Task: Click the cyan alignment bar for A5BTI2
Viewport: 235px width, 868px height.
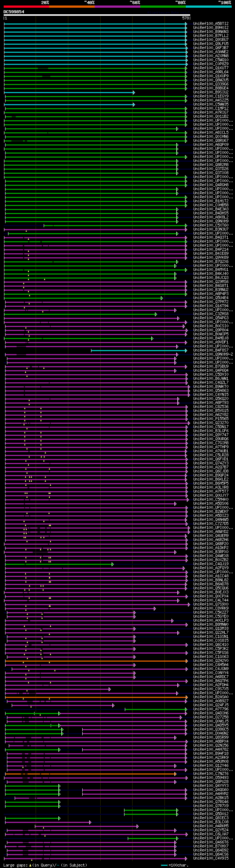Action: pos(95,24)
